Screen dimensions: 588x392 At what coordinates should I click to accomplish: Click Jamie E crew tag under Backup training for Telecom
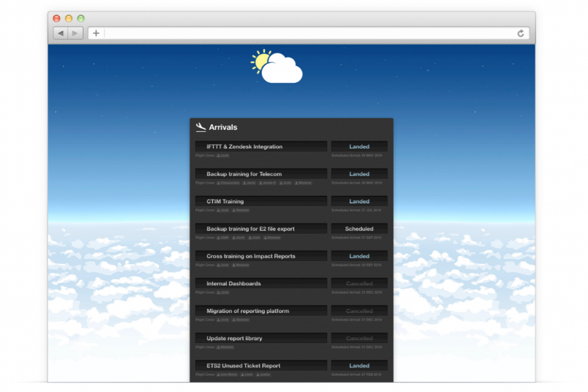[x=268, y=183]
